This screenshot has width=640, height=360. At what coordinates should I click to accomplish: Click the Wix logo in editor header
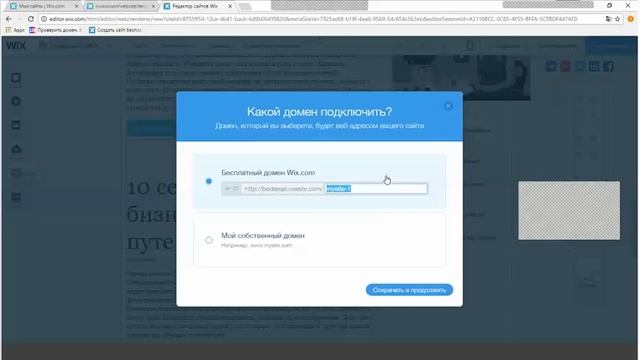point(16,46)
